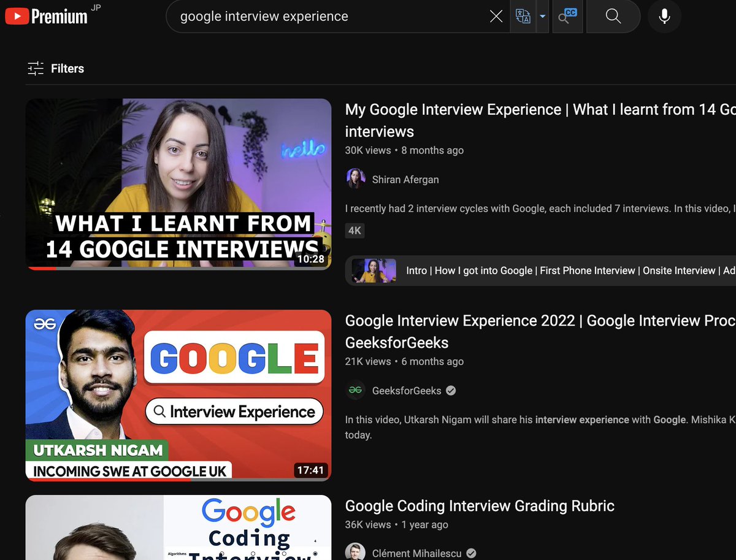Open Google Interview Experience 2022 title
The width and height of the screenshot is (736, 560).
click(540, 331)
